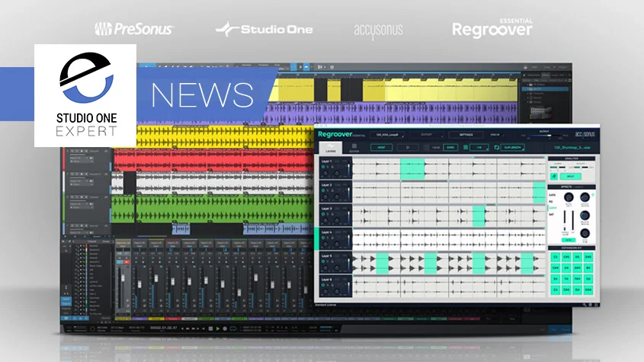Toggle the Layer 6 power button
644x362 pixels.
point(323,285)
